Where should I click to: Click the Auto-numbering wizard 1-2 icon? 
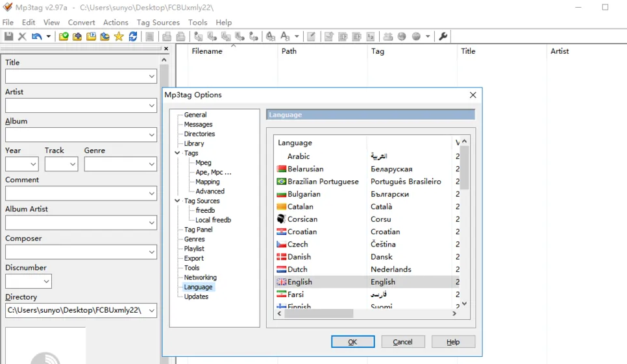tap(371, 36)
